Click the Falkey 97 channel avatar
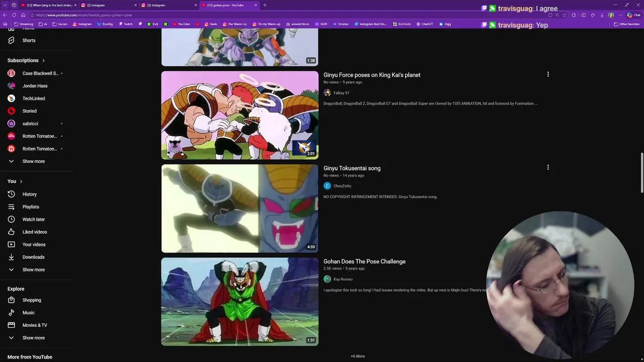 [x=327, y=93]
